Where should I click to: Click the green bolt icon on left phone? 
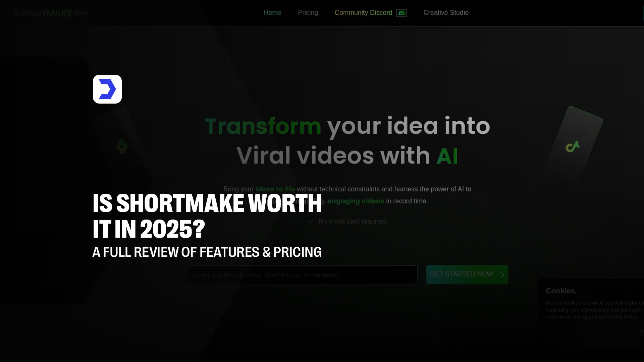click(x=122, y=146)
